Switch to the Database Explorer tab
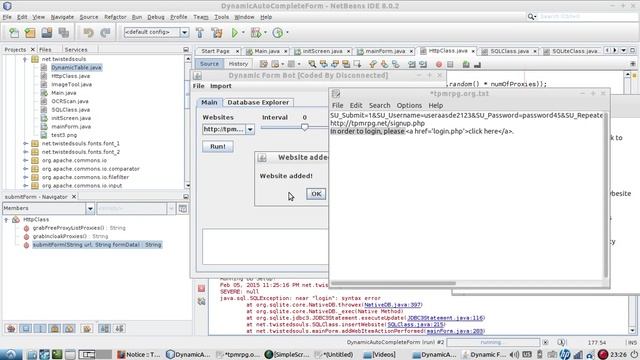The width and height of the screenshot is (640, 360). (x=258, y=102)
